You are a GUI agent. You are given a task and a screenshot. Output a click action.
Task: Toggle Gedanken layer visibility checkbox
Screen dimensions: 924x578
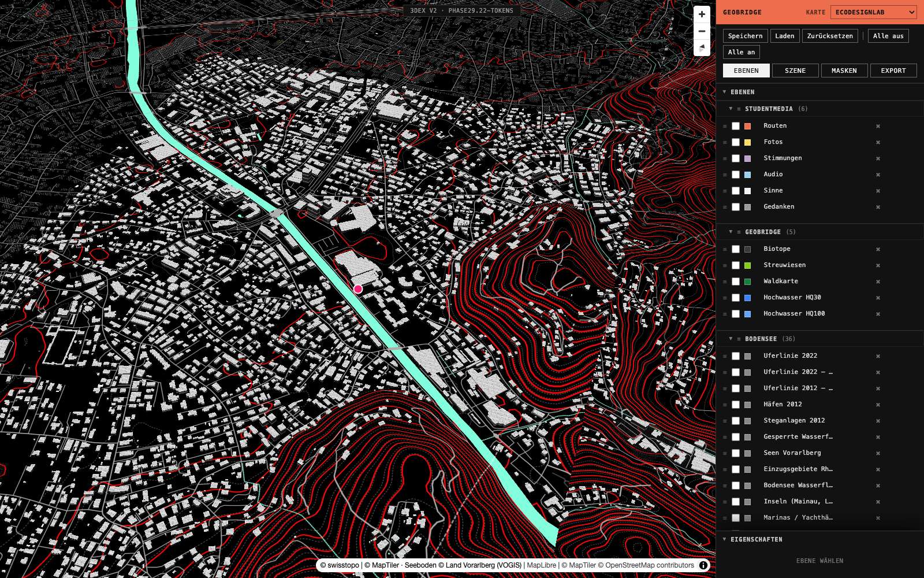736,207
